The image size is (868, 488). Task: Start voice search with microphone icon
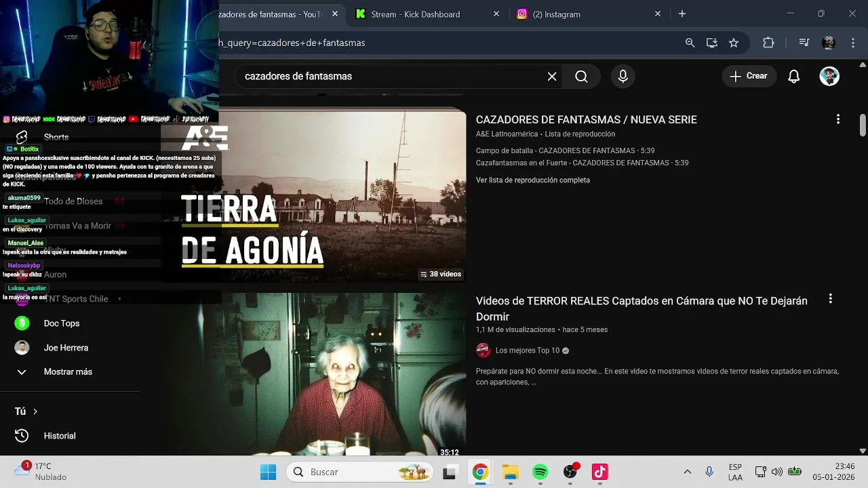tap(623, 77)
